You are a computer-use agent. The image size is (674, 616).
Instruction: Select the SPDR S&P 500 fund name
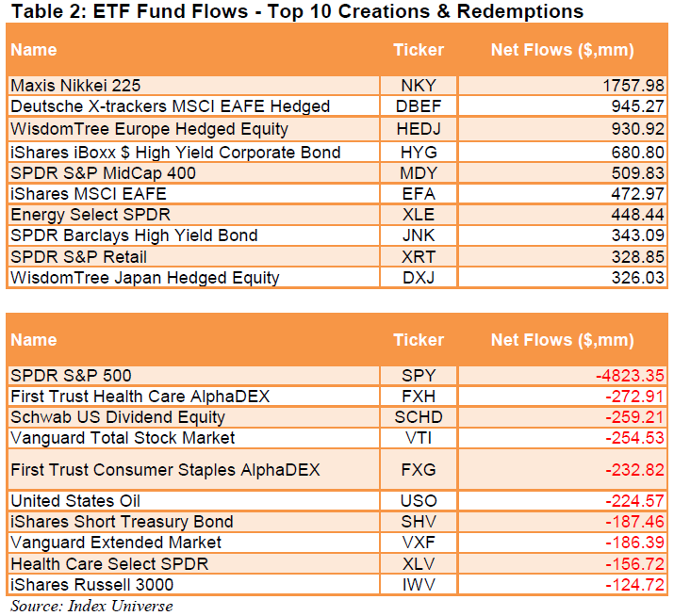click(71, 376)
